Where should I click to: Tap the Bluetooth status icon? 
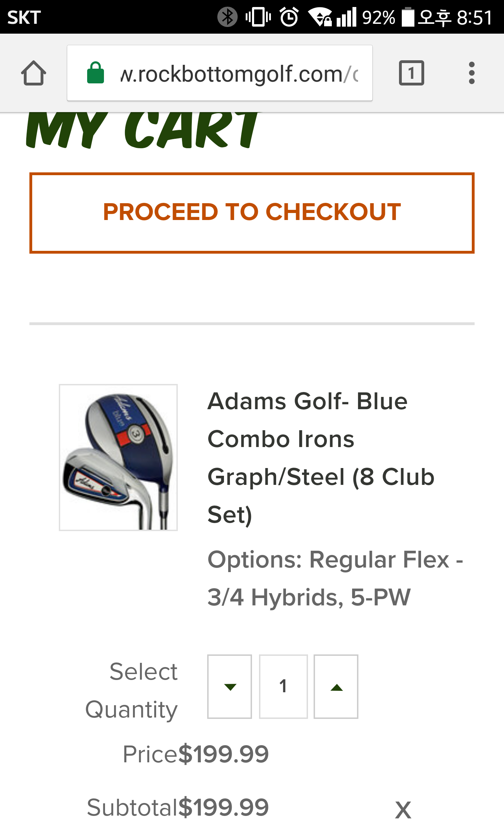coord(227,17)
